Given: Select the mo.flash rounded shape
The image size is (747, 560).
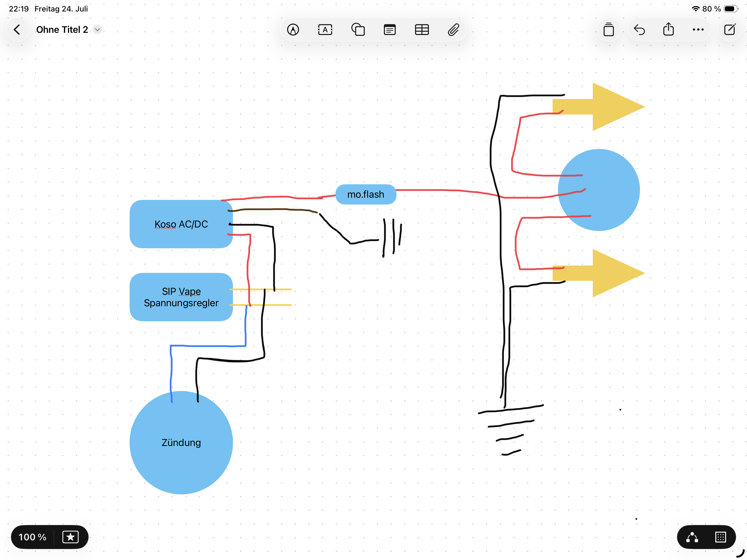Looking at the screenshot, I should coord(365,194).
